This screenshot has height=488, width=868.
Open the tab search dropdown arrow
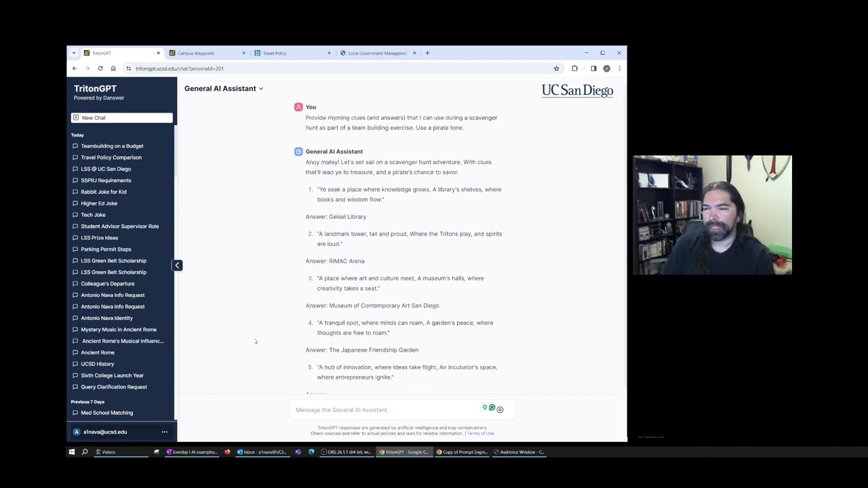[74, 53]
